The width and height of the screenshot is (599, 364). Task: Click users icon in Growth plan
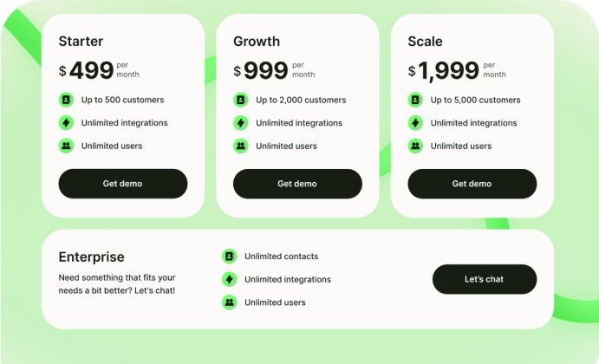tap(240, 146)
